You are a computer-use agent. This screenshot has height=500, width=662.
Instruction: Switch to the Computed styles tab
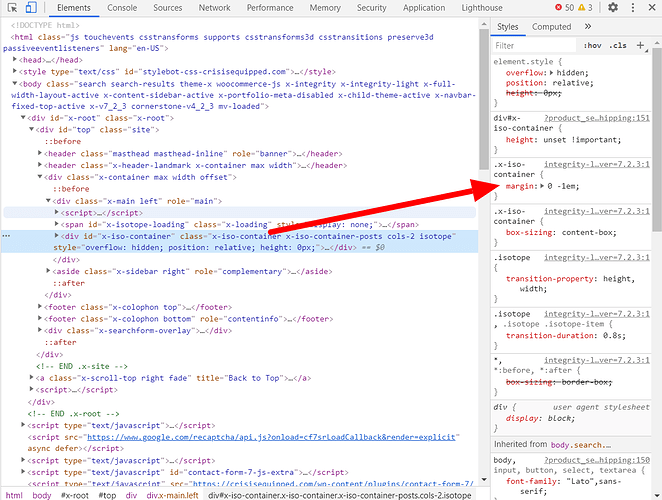pyautogui.click(x=551, y=27)
